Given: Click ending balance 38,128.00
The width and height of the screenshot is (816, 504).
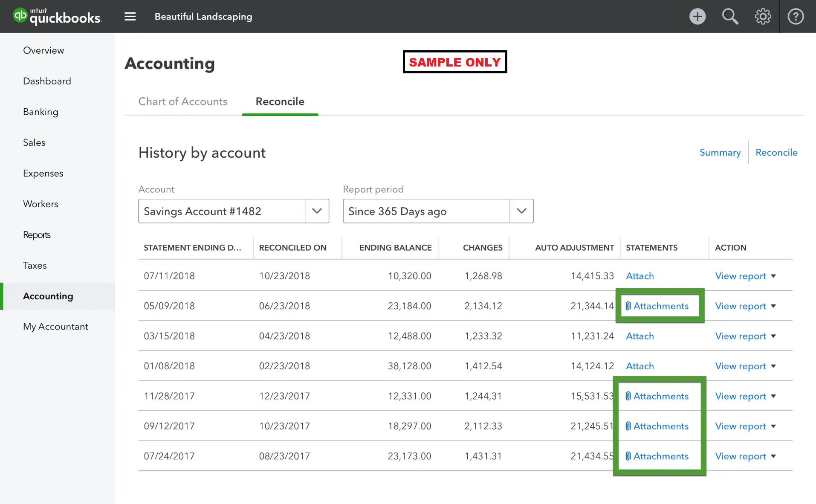Looking at the screenshot, I should [x=409, y=366].
